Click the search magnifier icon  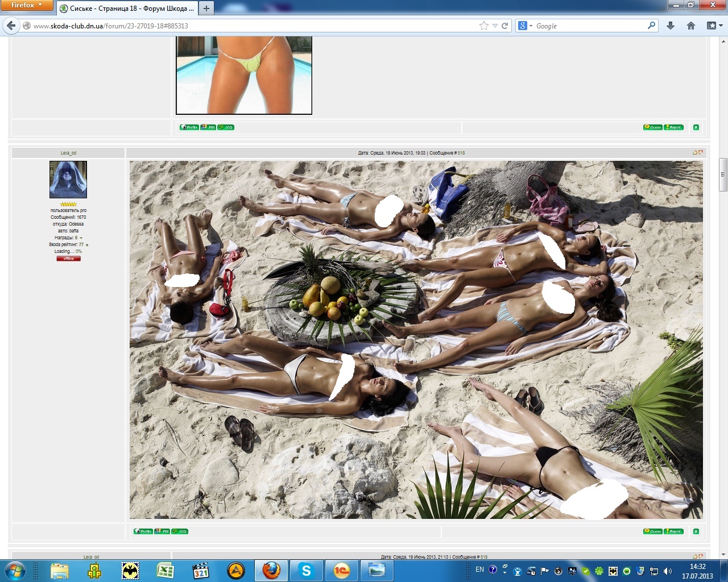[x=652, y=26]
